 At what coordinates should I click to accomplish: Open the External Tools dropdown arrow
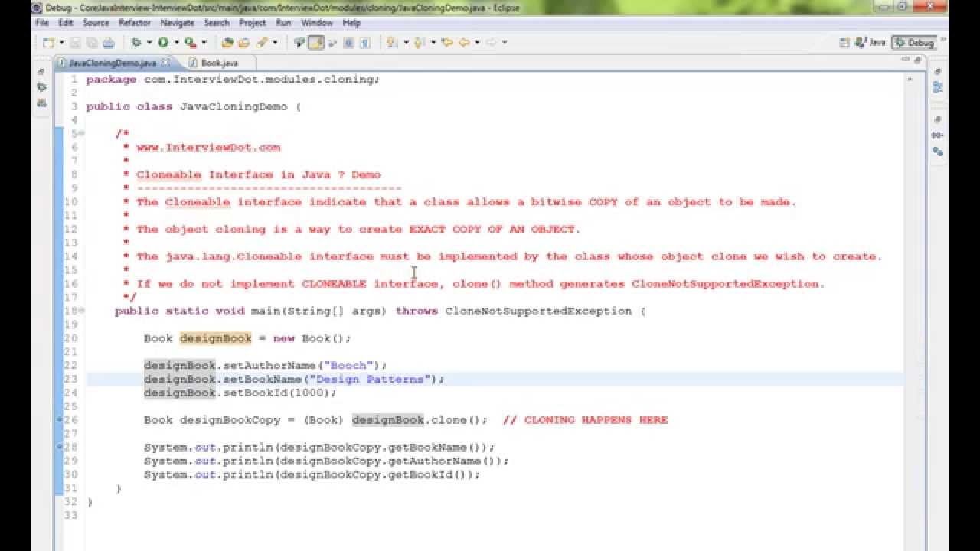coord(204,42)
